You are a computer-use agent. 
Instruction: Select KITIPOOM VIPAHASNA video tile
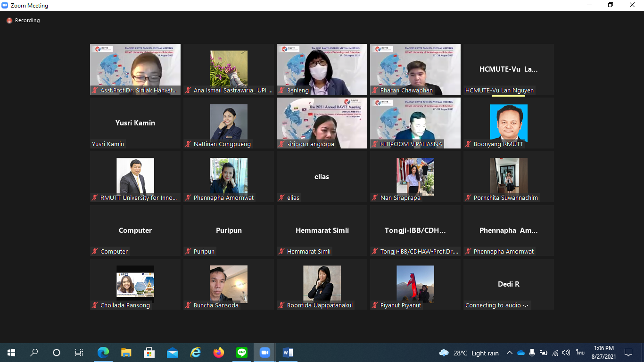415,123
